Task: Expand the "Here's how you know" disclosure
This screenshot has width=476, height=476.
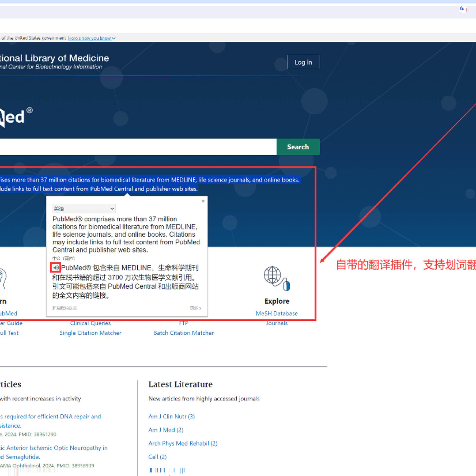Action: 92,38
